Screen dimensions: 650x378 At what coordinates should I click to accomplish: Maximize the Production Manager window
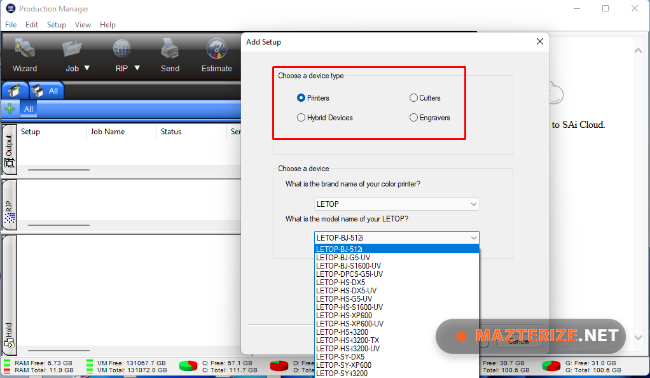coord(605,8)
